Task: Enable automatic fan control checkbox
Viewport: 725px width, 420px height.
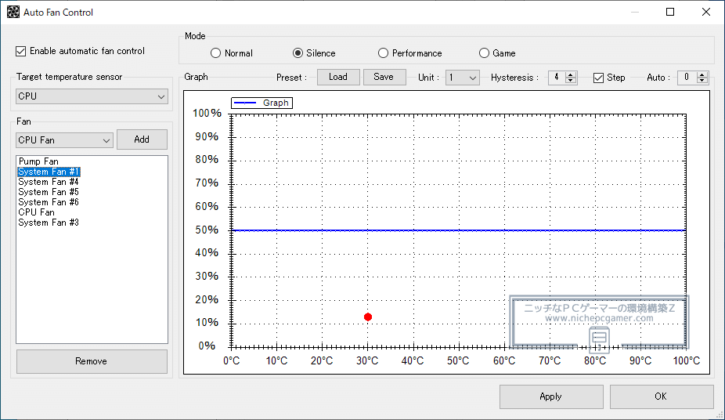Action: tap(22, 51)
